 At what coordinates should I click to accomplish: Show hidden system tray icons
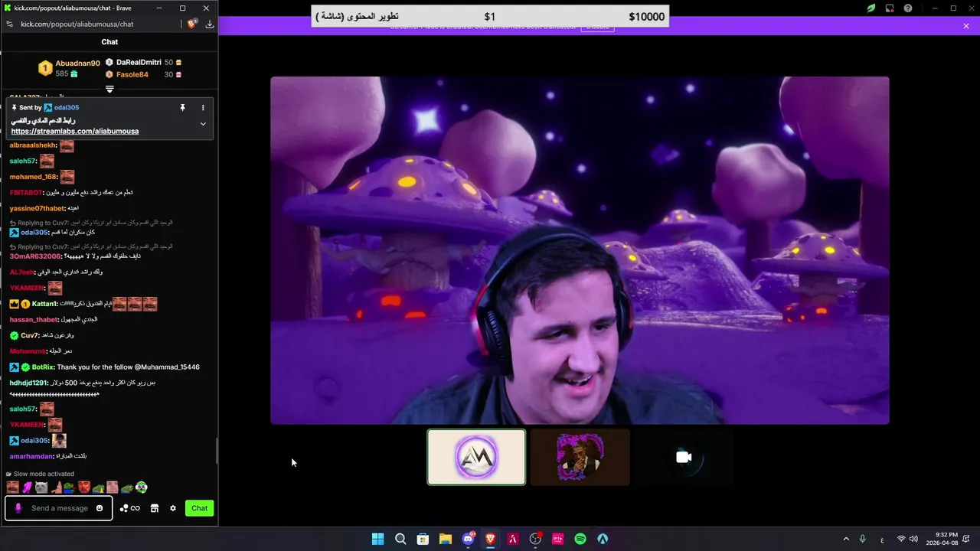click(x=846, y=539)
